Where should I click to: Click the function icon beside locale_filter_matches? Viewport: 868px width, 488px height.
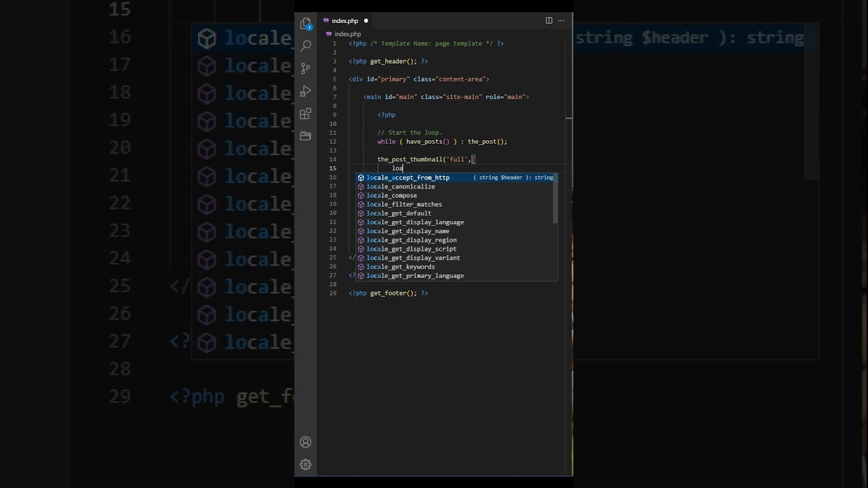click(361, 204)
